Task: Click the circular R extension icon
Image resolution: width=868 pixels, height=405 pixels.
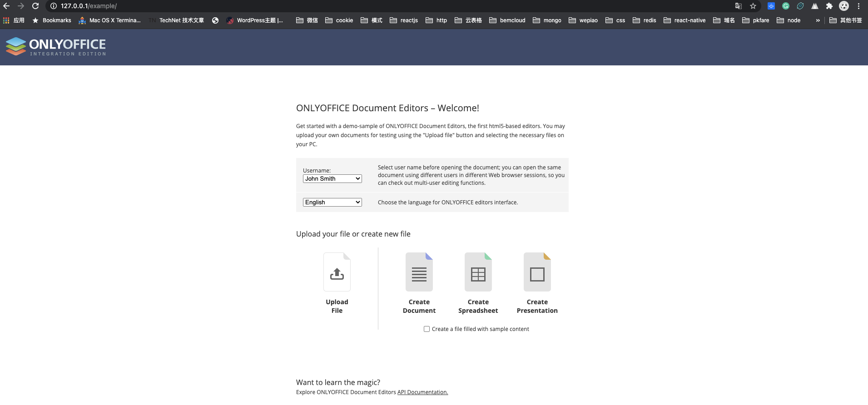Action: (x=800, y=6)
